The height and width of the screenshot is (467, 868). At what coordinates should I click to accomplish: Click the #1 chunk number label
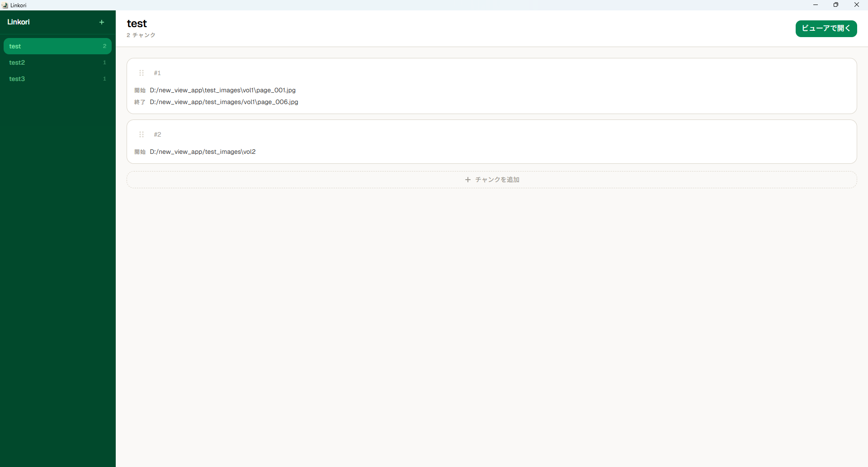pos(157,73)
